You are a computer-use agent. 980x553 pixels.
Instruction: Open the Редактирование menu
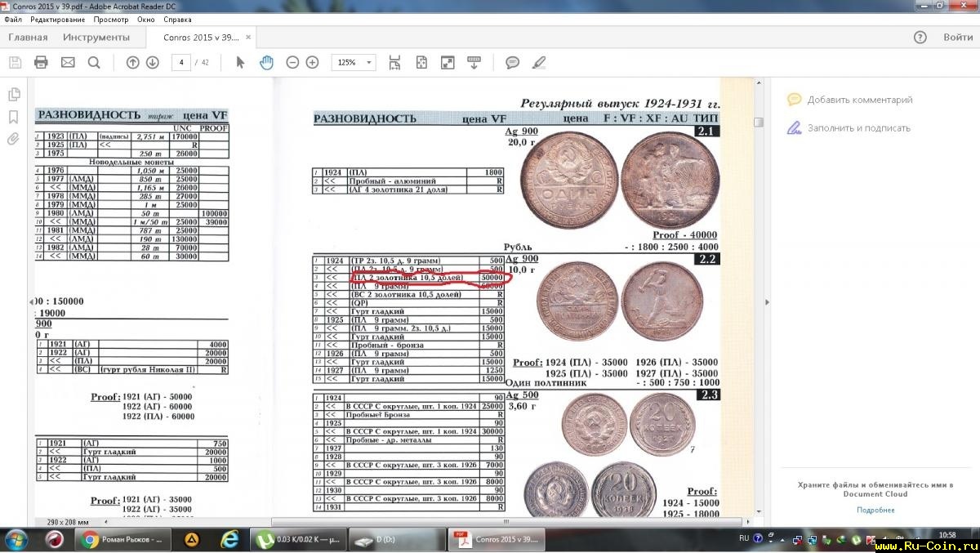coord(57,19)
